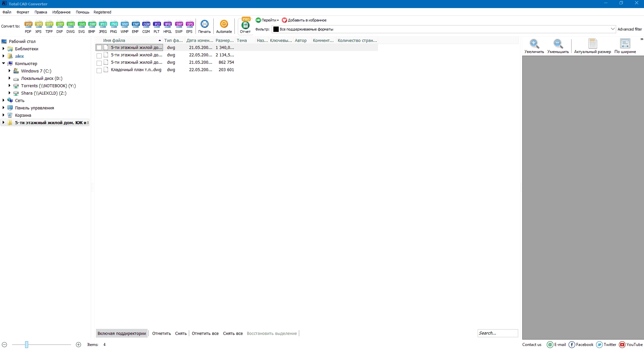Image resolution: width=644 pixels, height=349 pixels.
Task: Open the Избранное menu
Action: pos(61,12)
